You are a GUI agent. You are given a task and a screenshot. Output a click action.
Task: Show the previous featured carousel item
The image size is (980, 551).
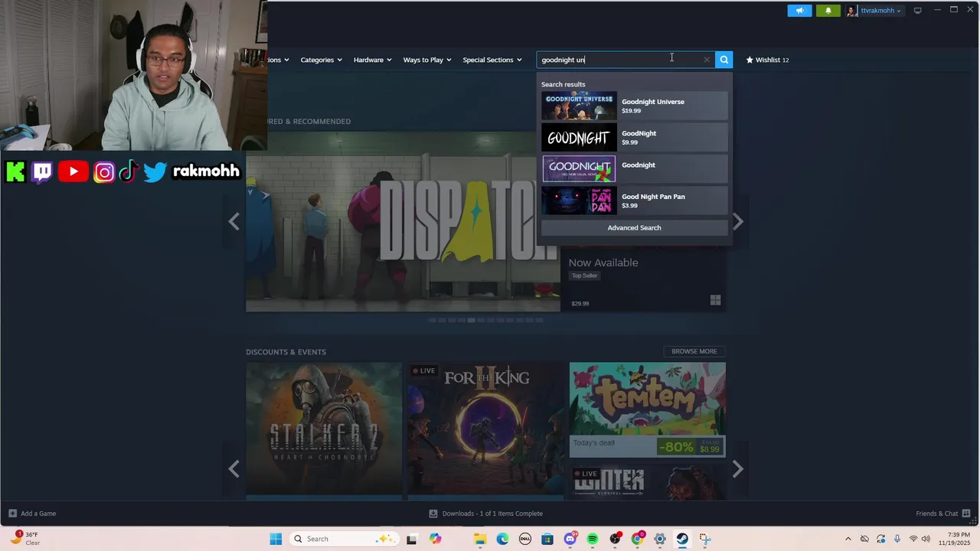pos(234,222)
